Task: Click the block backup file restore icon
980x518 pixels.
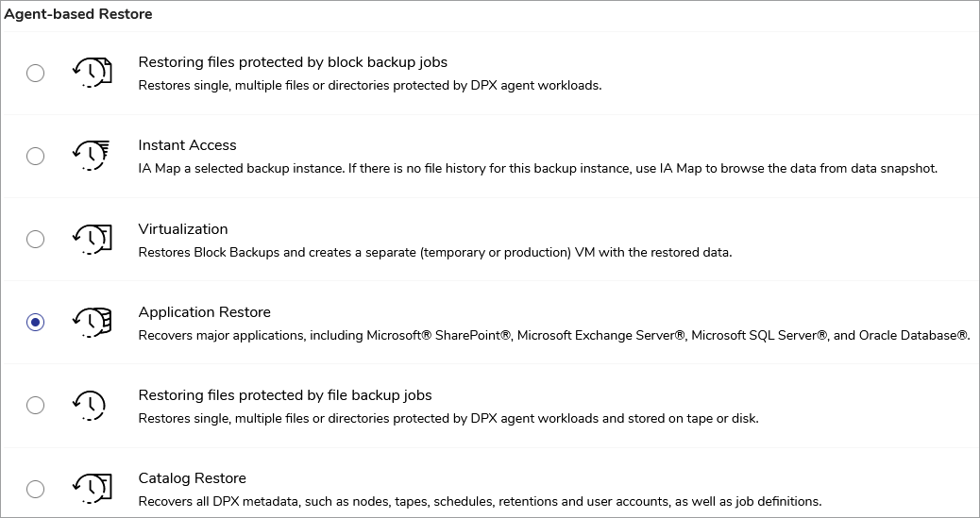Action: (92, 73)
